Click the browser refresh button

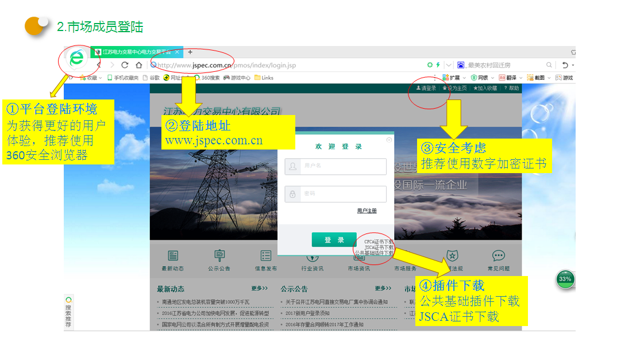pos(125,65)
